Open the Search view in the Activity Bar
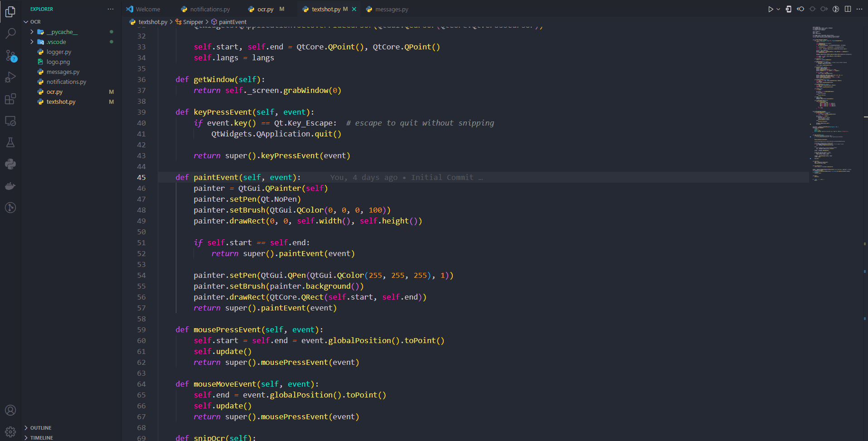This screenshot has height=441, width=868. (10, 33)
